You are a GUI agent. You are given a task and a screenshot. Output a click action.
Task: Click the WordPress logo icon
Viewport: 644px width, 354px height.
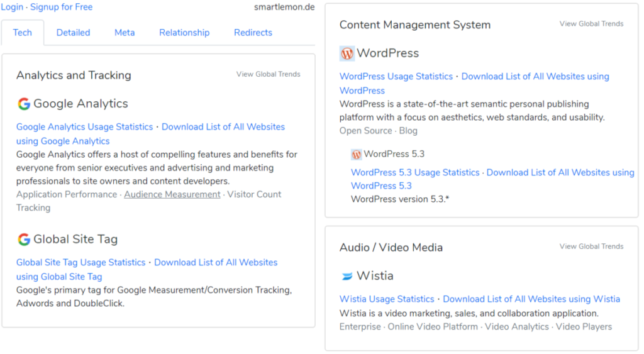pos(347,53)
